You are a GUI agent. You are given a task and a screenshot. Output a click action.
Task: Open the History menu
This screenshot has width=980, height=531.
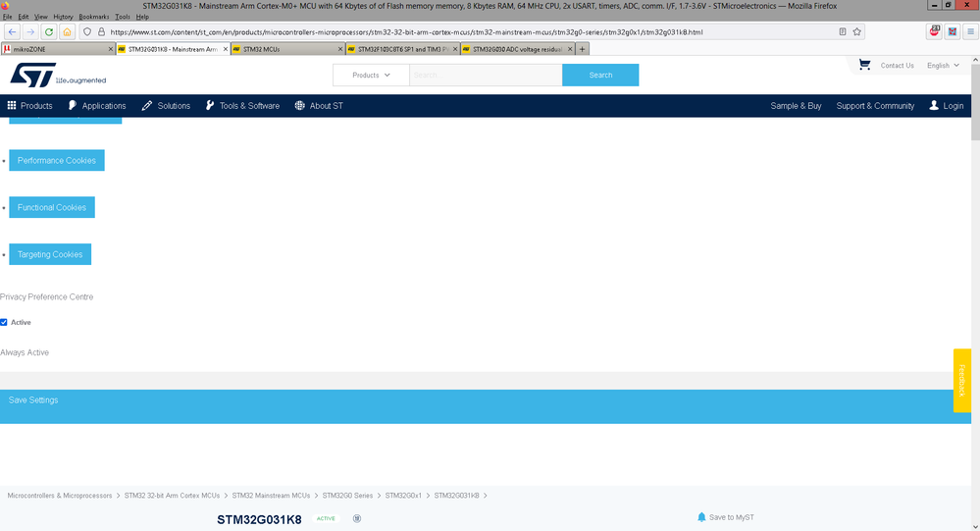(x=63, y=17)
